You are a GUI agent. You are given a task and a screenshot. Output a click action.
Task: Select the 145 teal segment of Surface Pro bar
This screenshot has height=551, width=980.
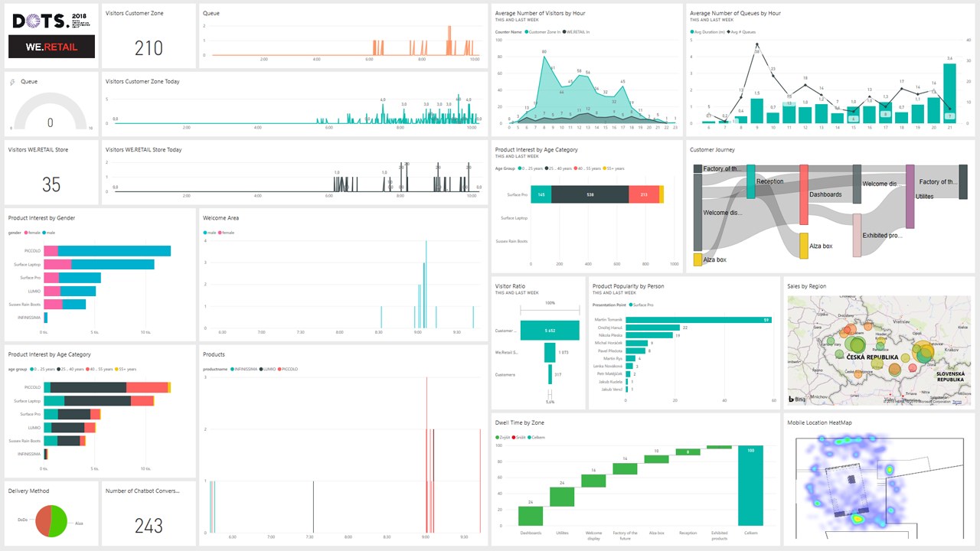(541, 194)
